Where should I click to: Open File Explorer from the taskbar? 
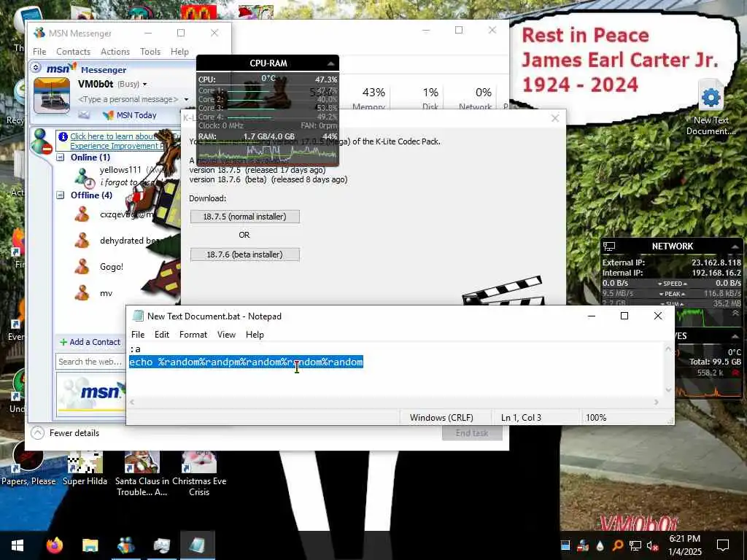tap(90, 545)
